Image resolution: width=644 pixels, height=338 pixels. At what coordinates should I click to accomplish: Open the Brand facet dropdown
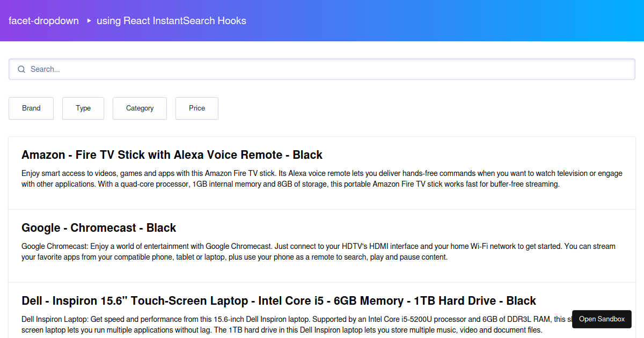[31, 108]
